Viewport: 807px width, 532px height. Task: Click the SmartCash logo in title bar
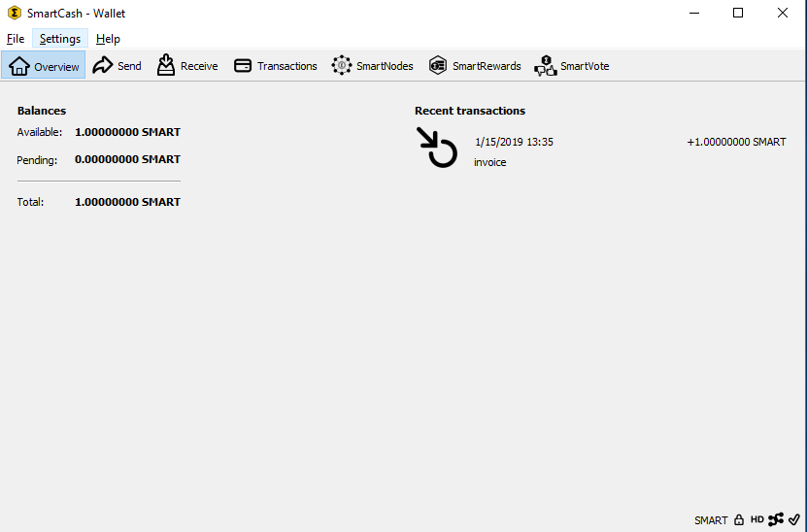pos(15,13)
